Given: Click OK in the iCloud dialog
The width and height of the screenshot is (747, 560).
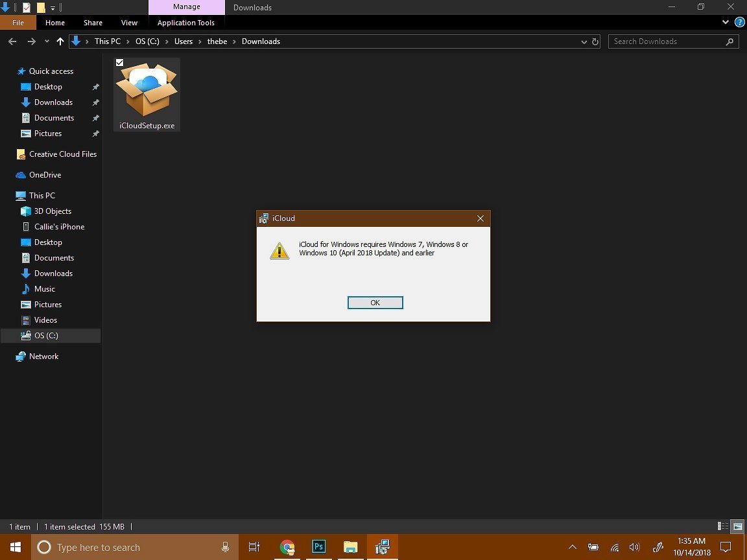Looking at the screenshot, I should (x=375, y=303).
